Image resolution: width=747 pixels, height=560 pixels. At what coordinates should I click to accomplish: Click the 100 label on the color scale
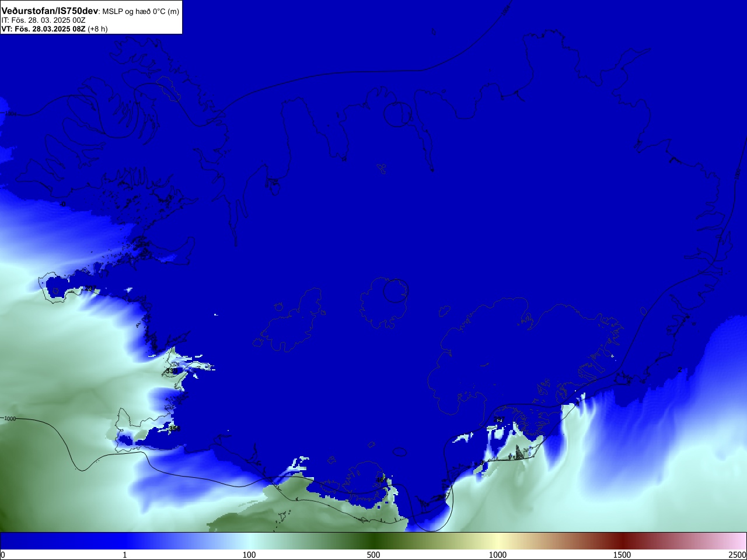click(249, 555)
